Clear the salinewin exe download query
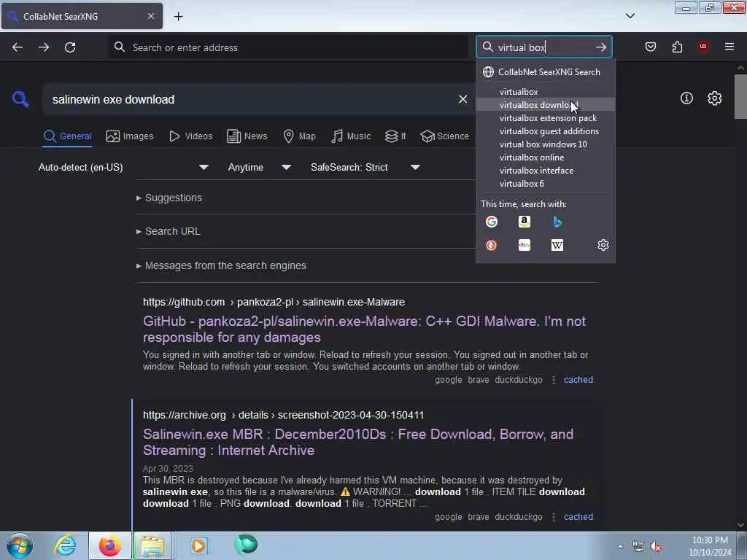Viewport: 747px width, 560px height. [462, 99]
